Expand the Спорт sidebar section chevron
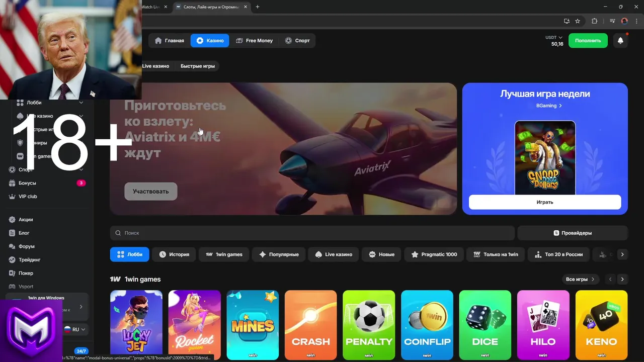The height and width of the screenshot is (362, 644). (x=81, y=169)
